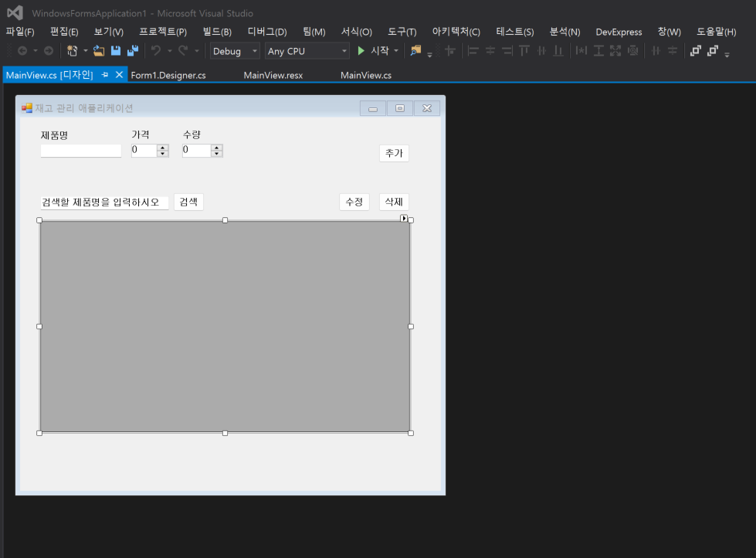Toggle the pin on MainView.cs design tab
Viewport: 756px width, 558px height.
click(104, 75)
